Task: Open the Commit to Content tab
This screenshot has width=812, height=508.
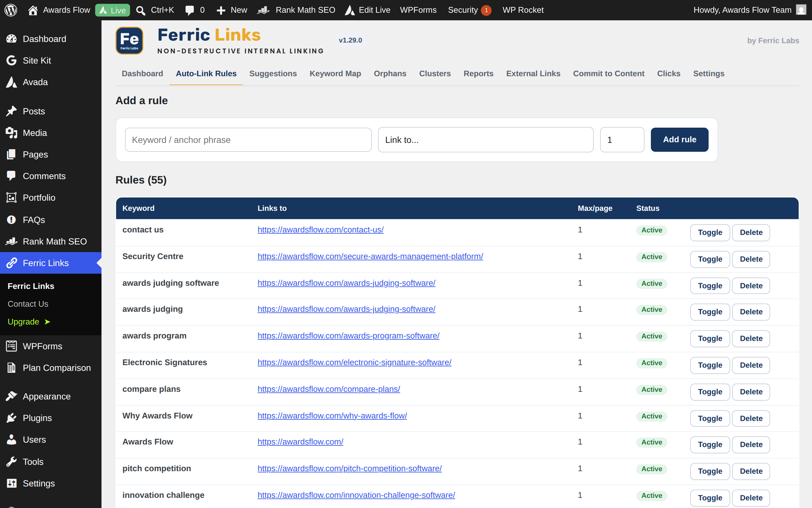Action: (609, 73)
